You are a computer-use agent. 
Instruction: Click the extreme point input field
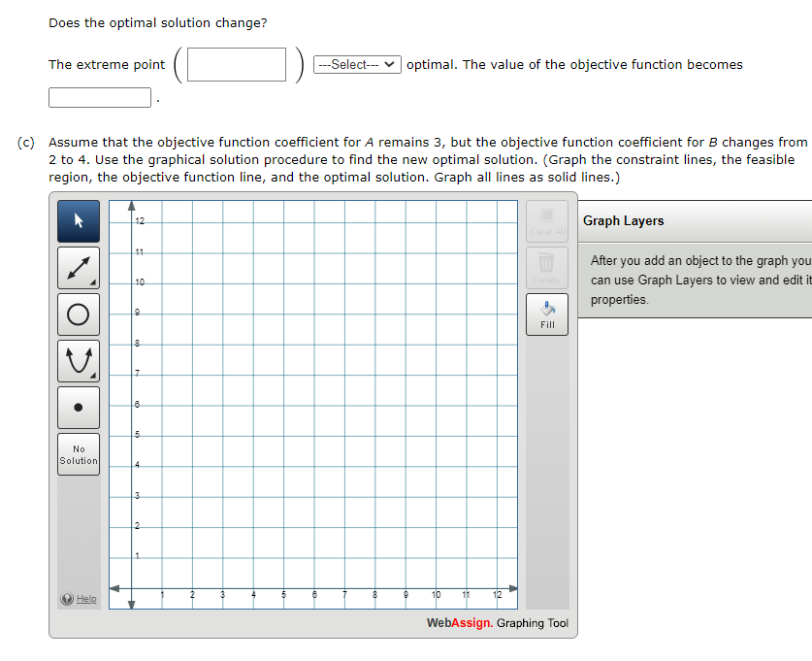click(x=236, y=64)
